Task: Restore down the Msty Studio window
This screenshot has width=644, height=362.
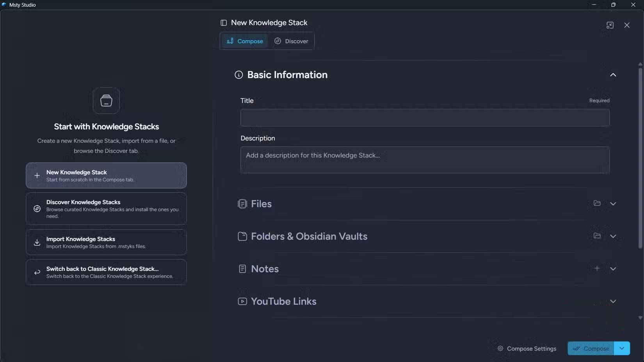Action: coord(614,5)
